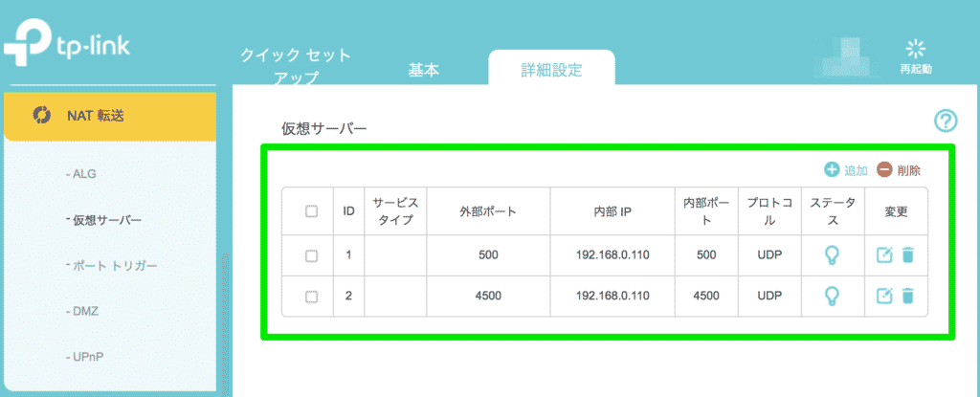
Task: Click the 追加 add button
Action: 846,170
